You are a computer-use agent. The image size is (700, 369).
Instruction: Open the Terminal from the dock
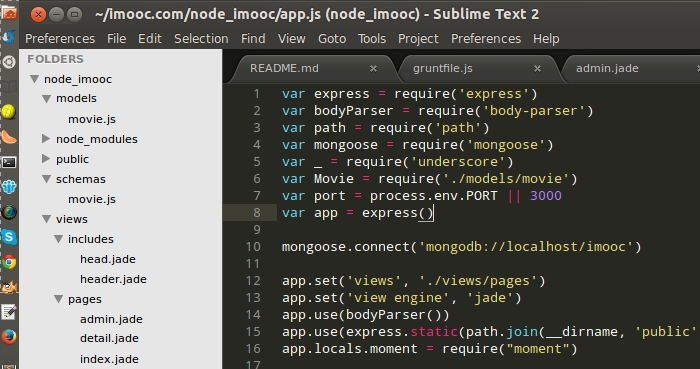click(x=9, y=162)
